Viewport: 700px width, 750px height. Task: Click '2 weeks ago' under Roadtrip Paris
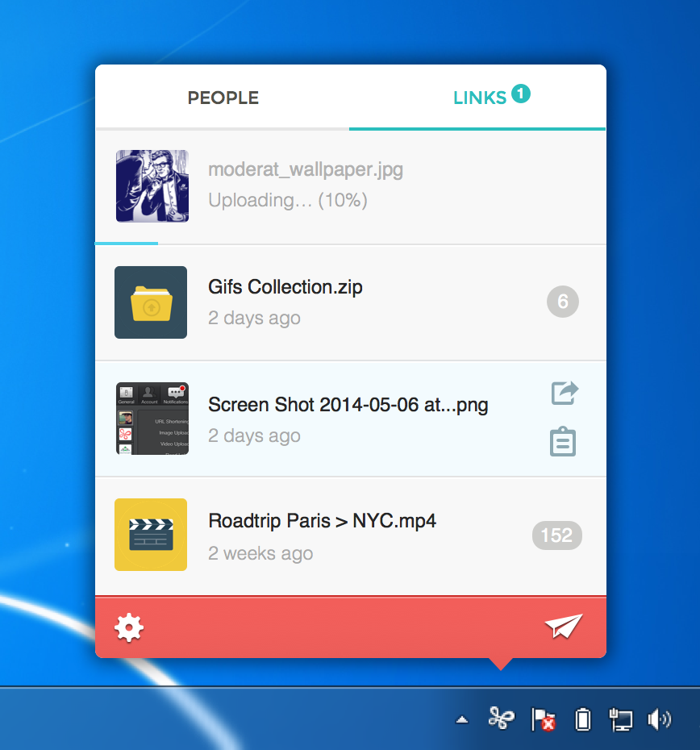tap(260, 553)
